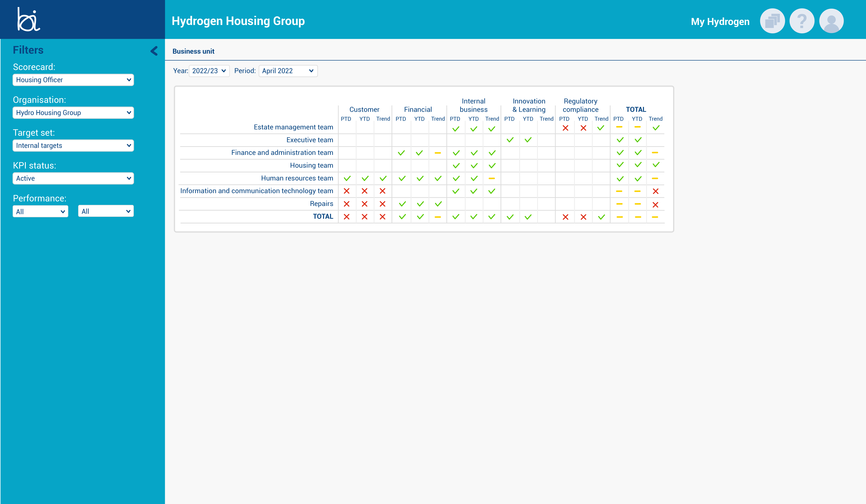This screenshot has height=504, width=866.
Task: Click TOTAL row overall Trend amber dash
Action: click(655, 217)
